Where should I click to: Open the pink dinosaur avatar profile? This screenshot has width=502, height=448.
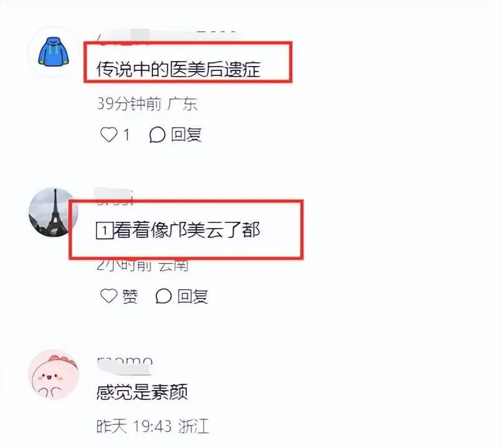[54, 374]
